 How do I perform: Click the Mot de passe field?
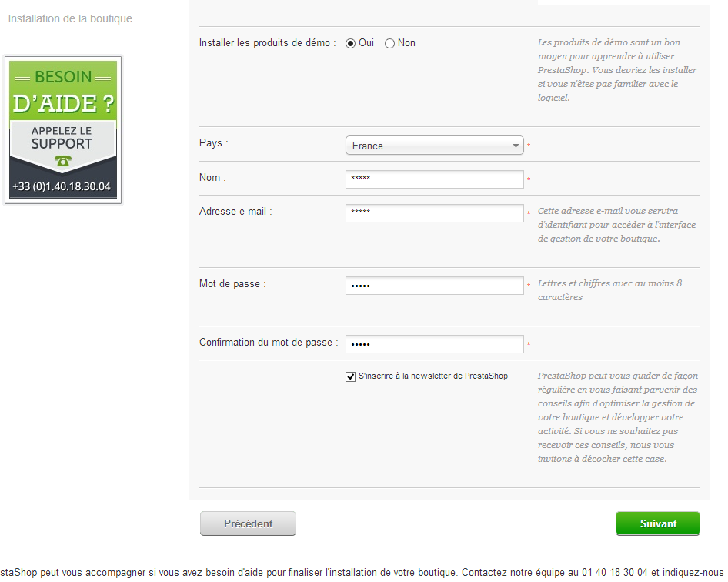point(435,286)
